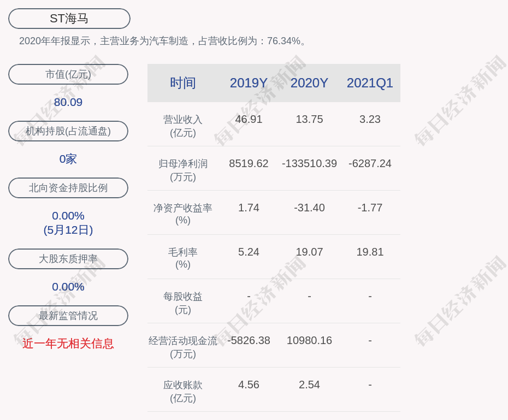Select gross margin value 5.24
Screen dimensions: 508x420
[249, 252]
